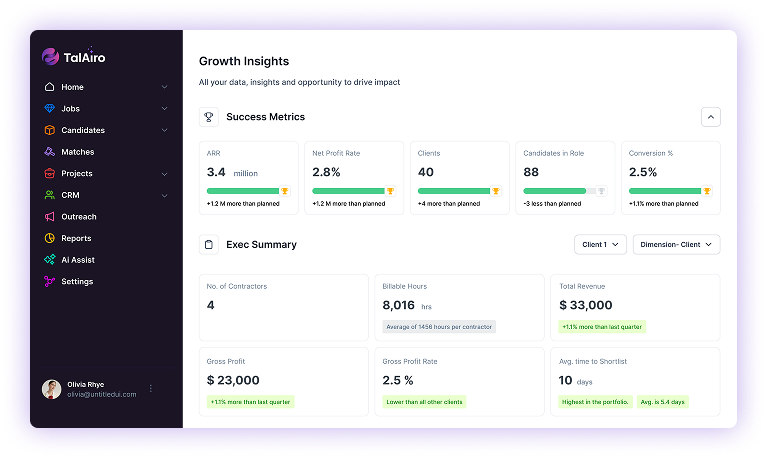The image size is (767, 458).
Task: Click the TalAiro logo icon
Action: pos(50,57)
